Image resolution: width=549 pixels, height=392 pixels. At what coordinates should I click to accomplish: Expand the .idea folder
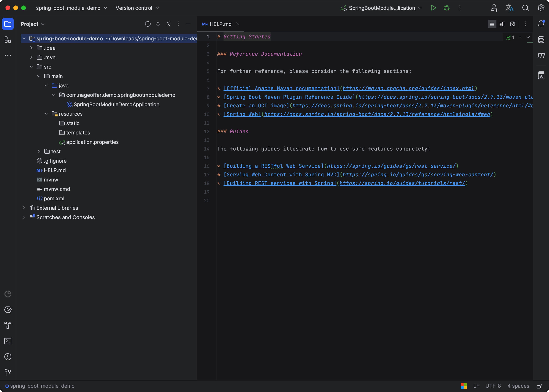tap(31, 48)
